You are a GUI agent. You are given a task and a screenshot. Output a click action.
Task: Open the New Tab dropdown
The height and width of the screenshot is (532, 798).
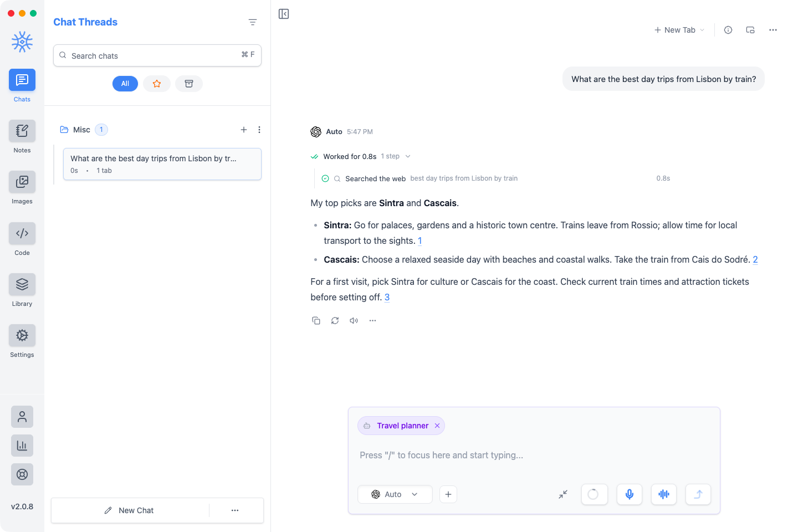679,30
